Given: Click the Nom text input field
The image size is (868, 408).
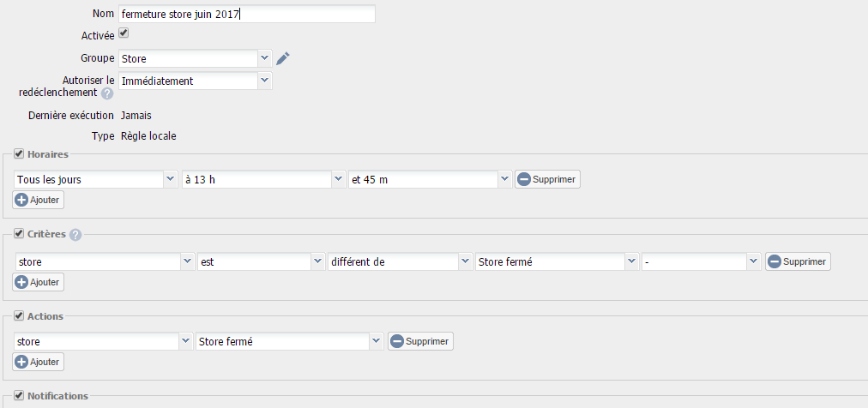Looking at the screenshot, I should 246,15.
